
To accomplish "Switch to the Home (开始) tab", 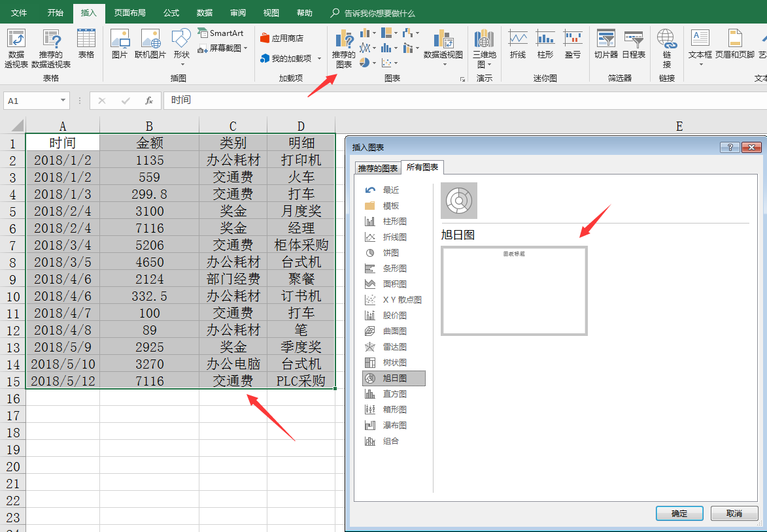I will (56, 12).
